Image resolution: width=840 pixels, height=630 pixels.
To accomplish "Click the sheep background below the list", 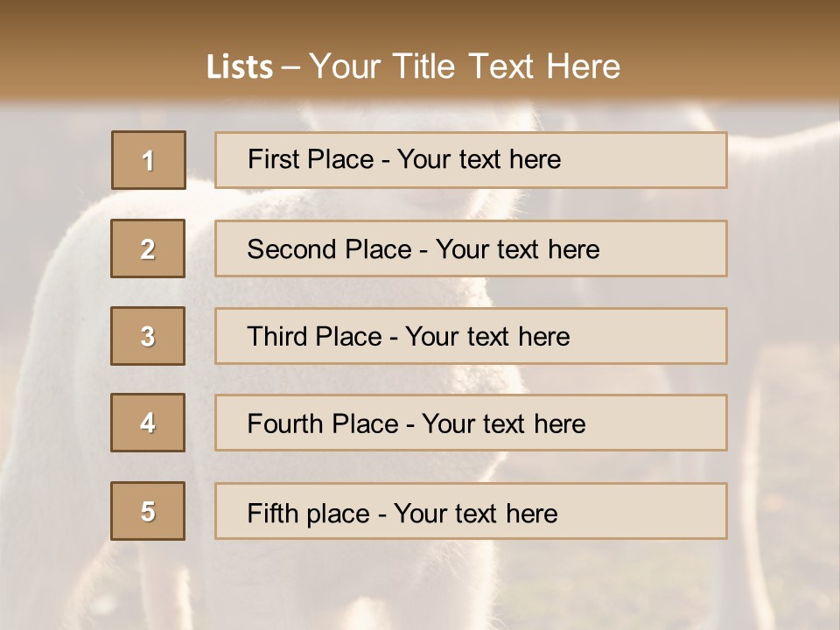I will point(420,586).
